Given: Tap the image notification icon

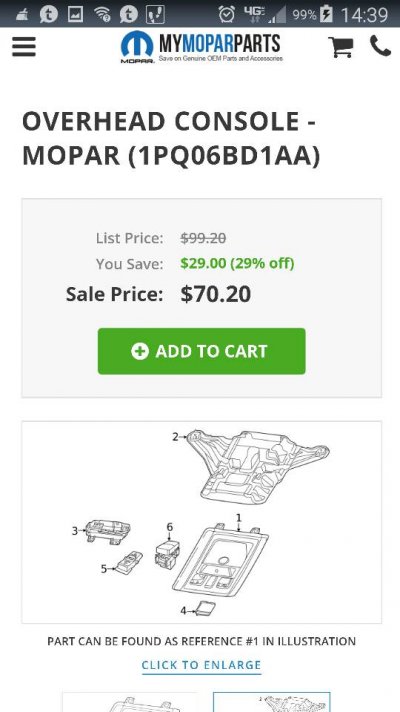Looking at the screenshot, I should pyautogui.click(x=75, y=14).
